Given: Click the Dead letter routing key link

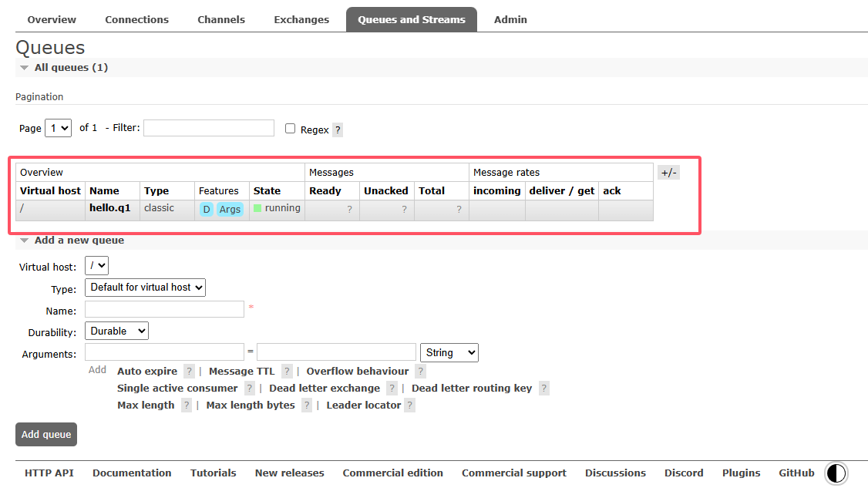Looking at the screenshot, I should (473, 389).
